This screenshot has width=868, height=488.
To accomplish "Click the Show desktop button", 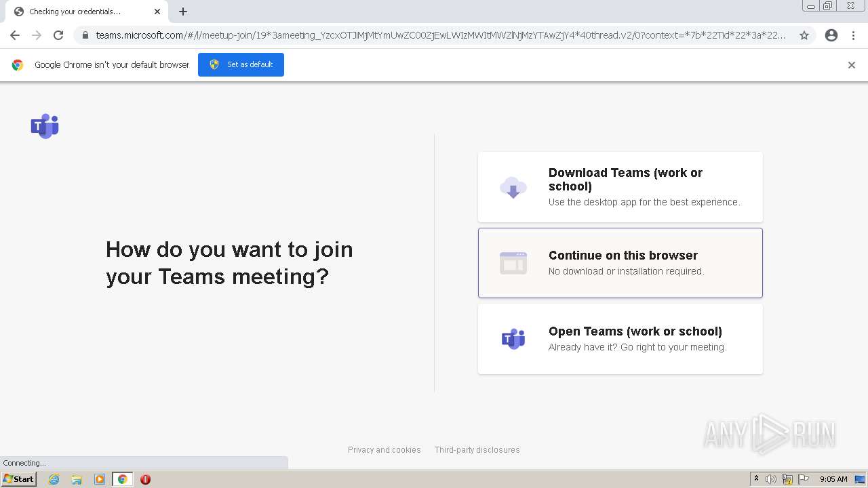I will coord(860,479).
